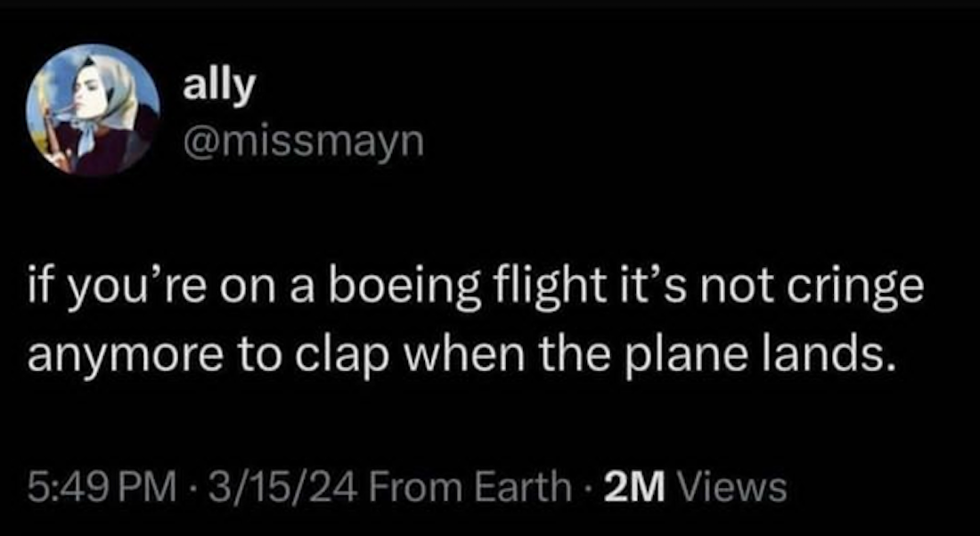Click the dot separator before 2M Views
The width and height of the screenshot is (980, 536).
tap(589, 486)
